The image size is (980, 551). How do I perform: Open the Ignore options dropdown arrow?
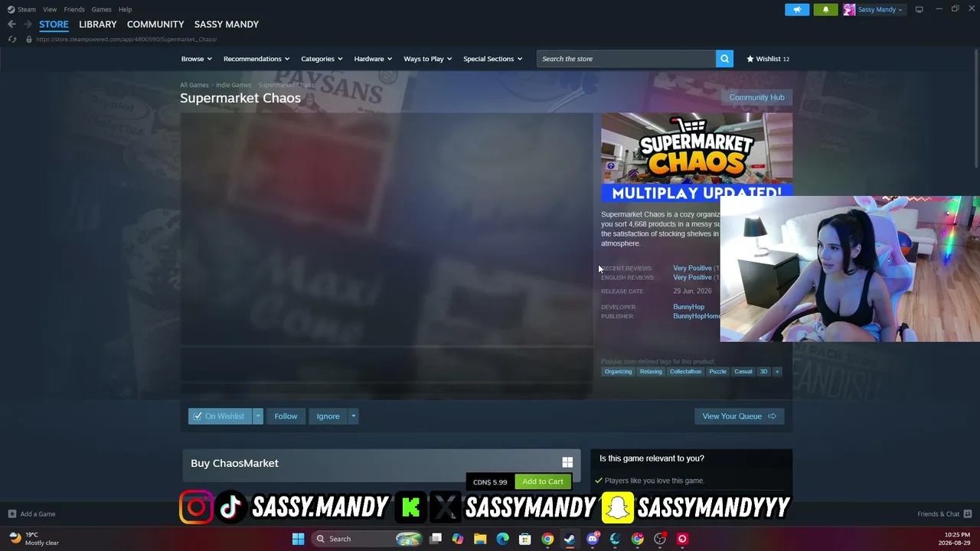click(353, 416)
